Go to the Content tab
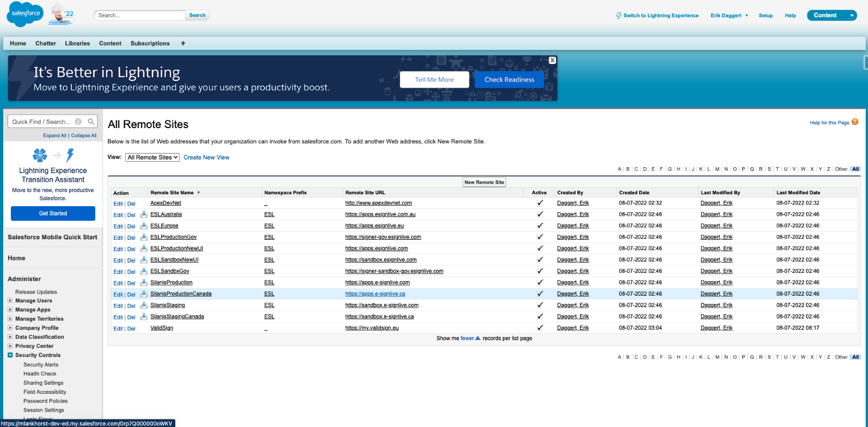This screenshot has width=868, height=427. tap(110, 43)
